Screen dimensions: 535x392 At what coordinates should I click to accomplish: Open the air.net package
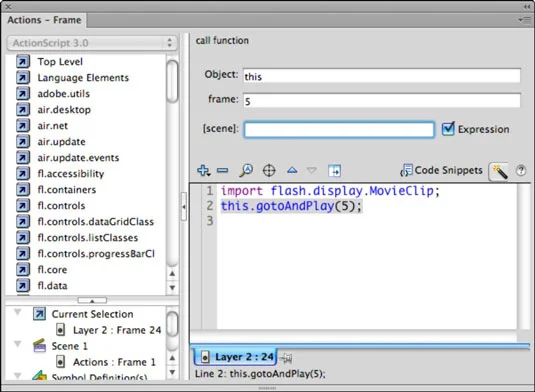coord(53,126)
